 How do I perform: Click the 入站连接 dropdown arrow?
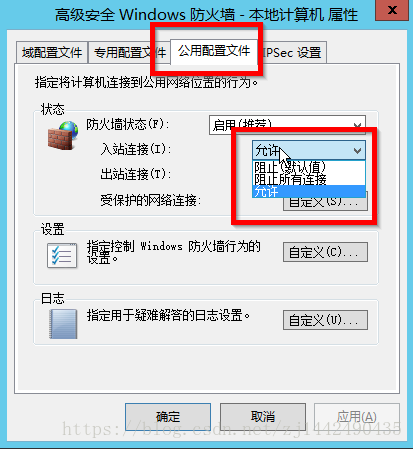357,151
